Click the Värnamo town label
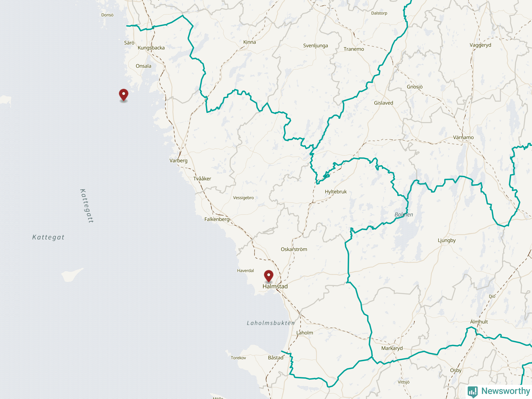This screenshot has height=399, width=532. coord(463,137)
